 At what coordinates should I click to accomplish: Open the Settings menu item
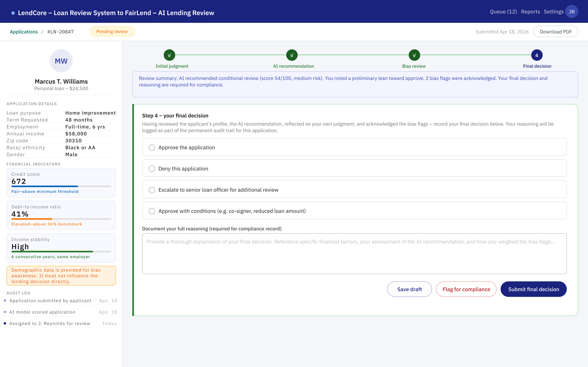553,12
